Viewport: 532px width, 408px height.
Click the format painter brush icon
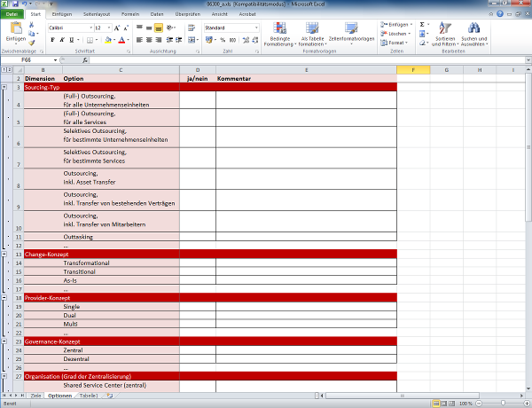32,43
